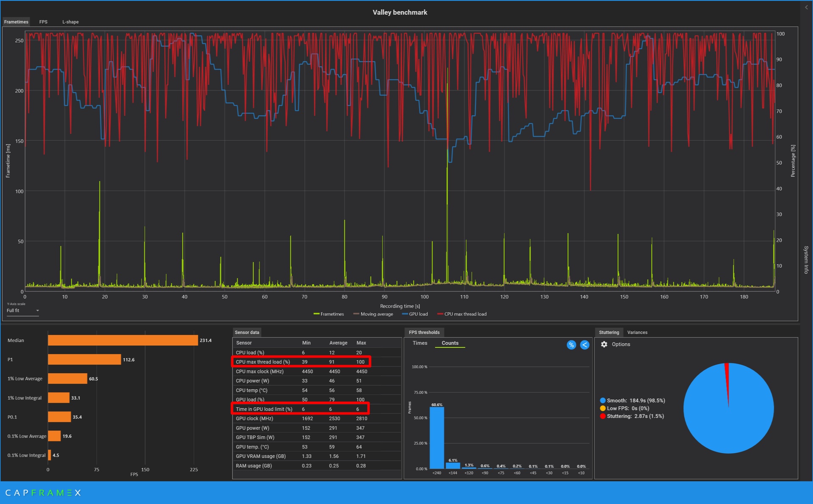Select the GPU clock (MHz) row
The height and width of the screenshot is (504, 813).
pos(317,418)
